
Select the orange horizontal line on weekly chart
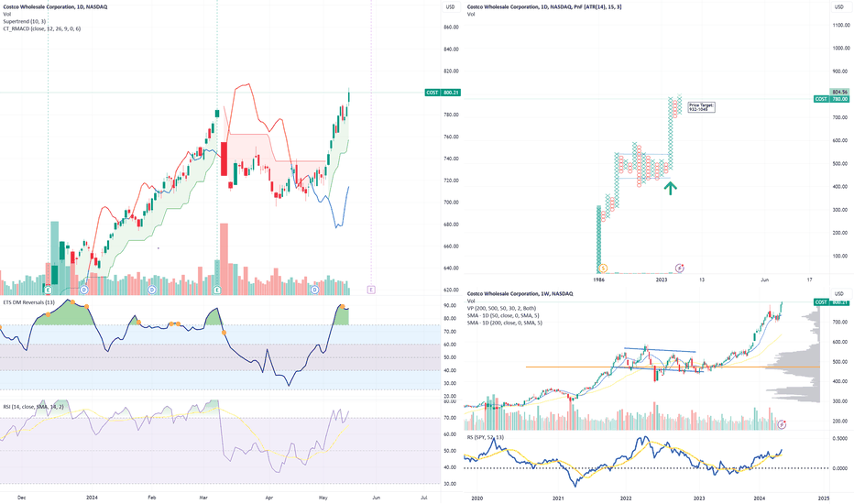tap(672, 367)
